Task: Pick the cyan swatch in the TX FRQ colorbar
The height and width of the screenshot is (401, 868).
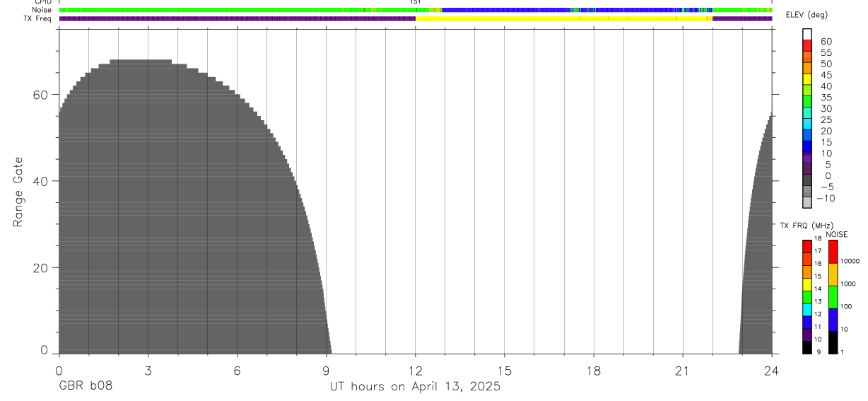Action: click(807, 309)
